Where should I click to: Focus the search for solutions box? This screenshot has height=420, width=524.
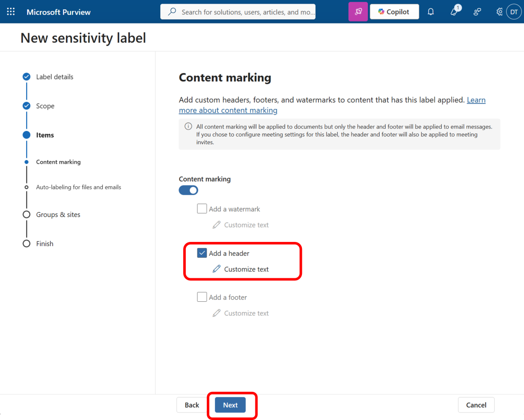click(237, 12)
